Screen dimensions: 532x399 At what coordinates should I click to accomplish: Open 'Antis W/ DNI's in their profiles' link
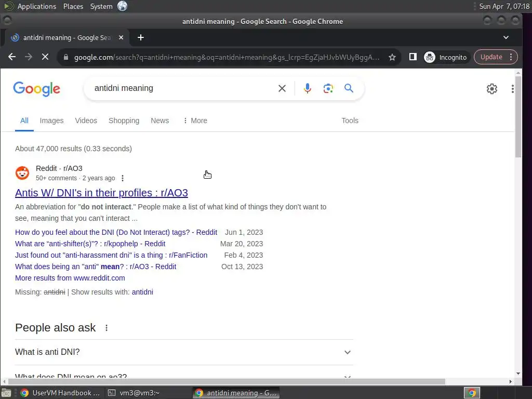pos(101,193)
